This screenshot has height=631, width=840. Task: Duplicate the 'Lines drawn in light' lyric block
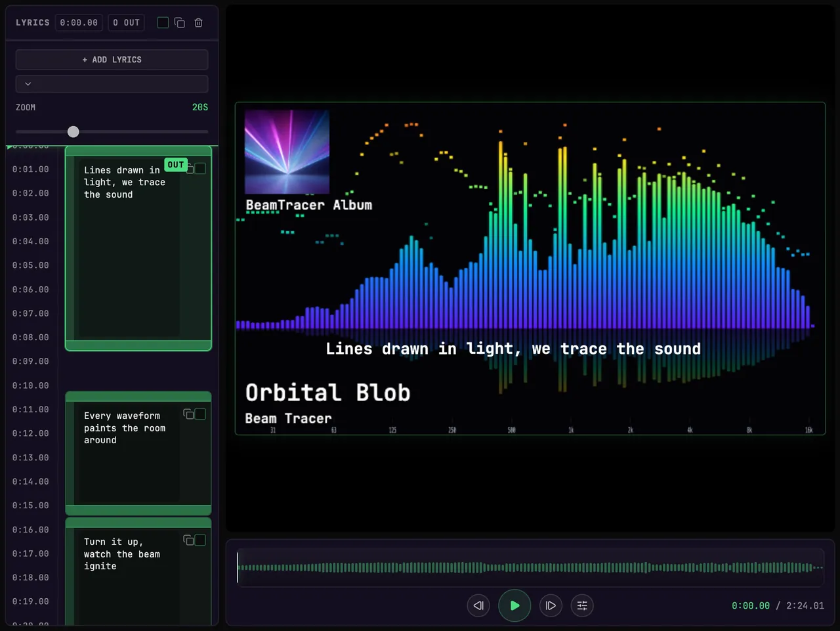pos(190,169)
